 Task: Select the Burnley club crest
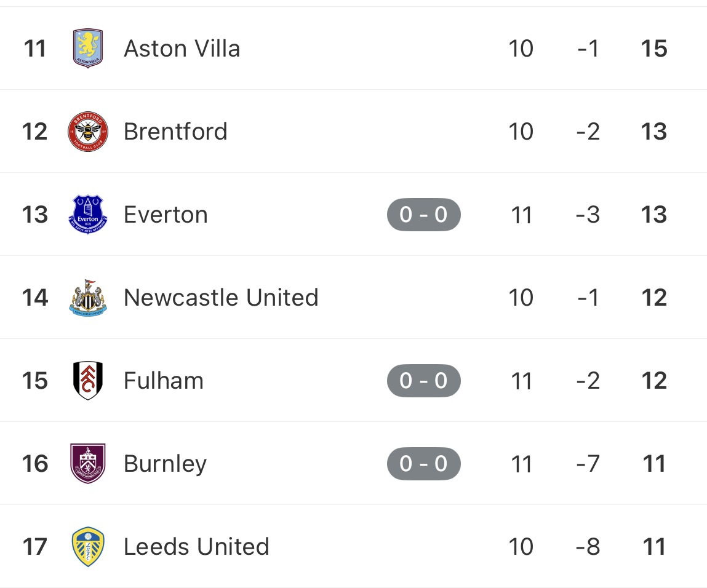tap(88, 464)
